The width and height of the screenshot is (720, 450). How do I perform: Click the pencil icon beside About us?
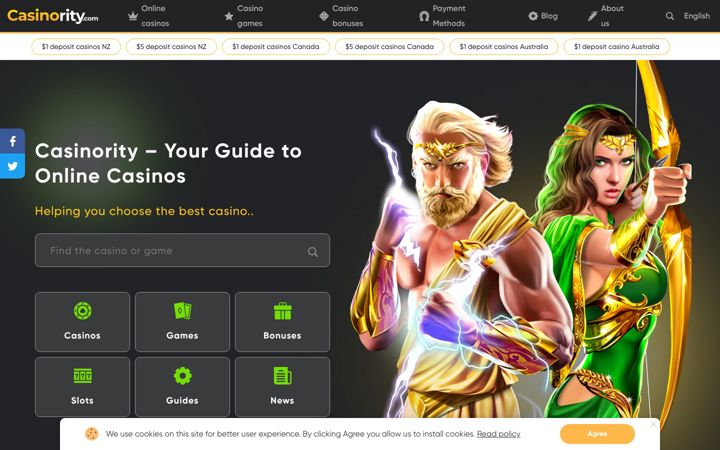592,16
